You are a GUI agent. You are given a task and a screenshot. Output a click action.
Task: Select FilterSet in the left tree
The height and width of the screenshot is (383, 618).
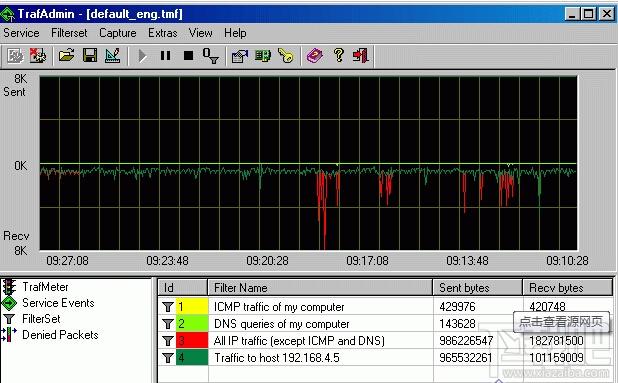pos(41,319)
